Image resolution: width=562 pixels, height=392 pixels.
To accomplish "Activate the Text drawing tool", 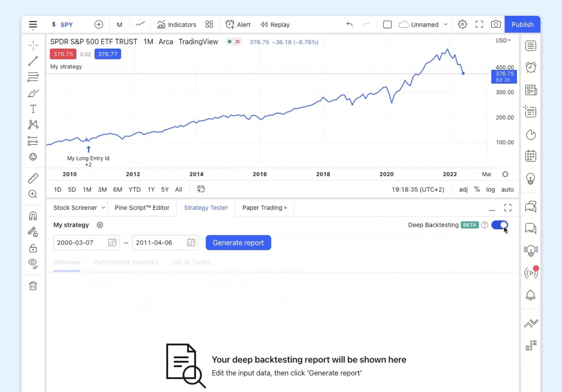I will tap(33, 109).
